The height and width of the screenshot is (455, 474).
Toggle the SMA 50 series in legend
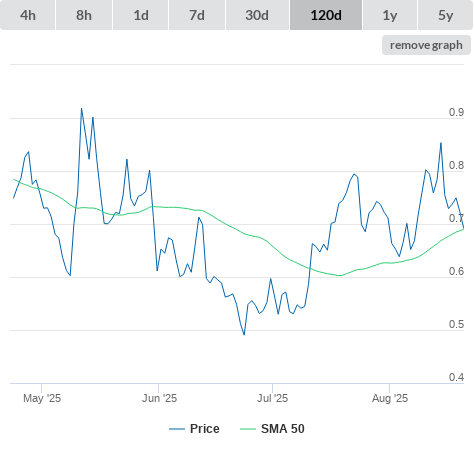tap(272, 429)
